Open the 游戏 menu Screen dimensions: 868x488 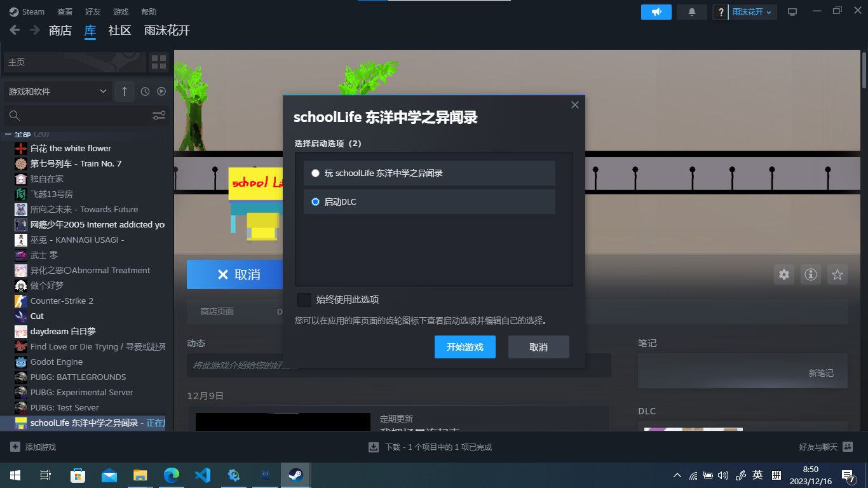coord(121,12)
